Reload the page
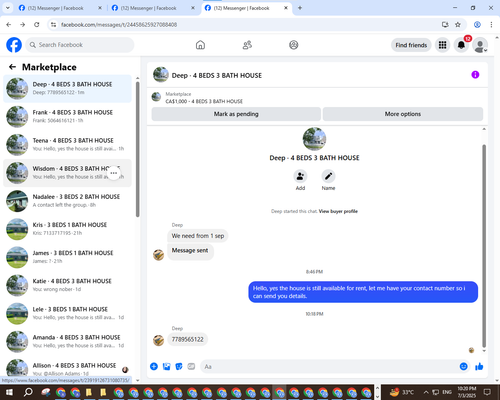The width and height of the screenshot is (500, 400). pos(37,25)
